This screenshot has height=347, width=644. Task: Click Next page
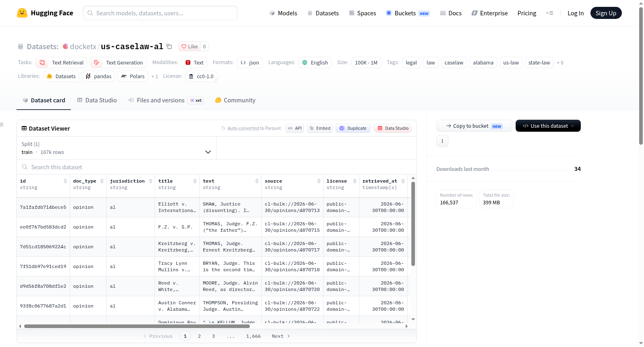tap(281, 336)
